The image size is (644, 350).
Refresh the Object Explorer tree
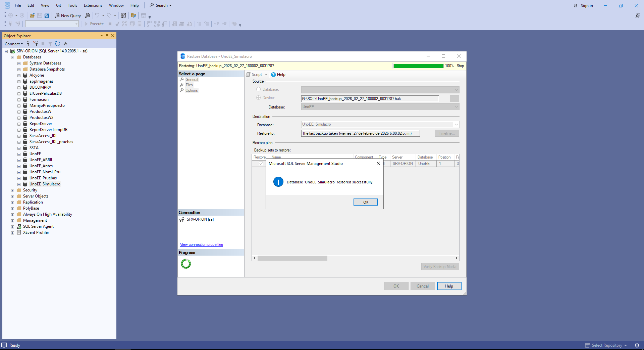tap(58, 44)
